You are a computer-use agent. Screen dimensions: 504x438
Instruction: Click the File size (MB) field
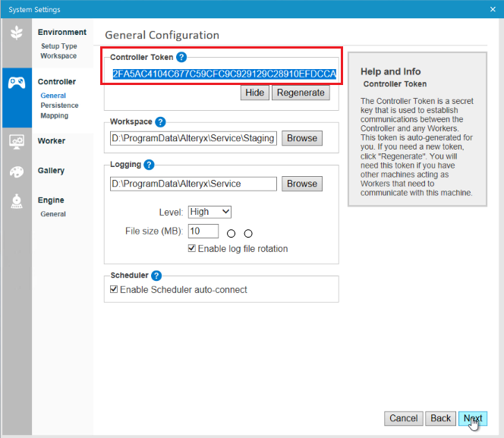point(203,231)
